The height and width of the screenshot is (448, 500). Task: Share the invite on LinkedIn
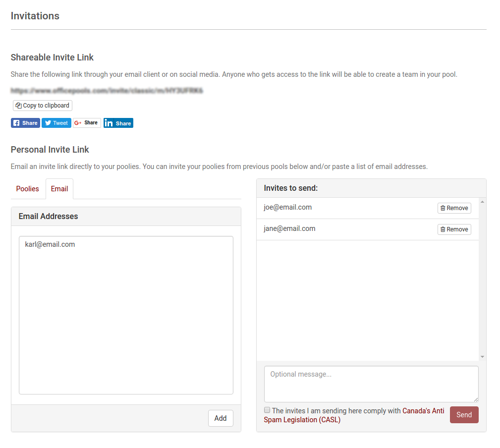point(118,123)
